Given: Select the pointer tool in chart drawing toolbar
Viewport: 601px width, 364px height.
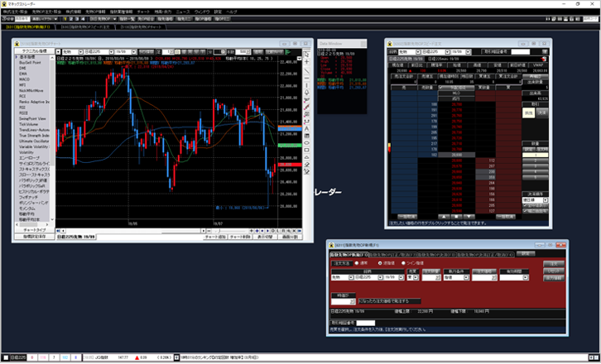Looking at the screenshot, I should [x=308, y=55].
